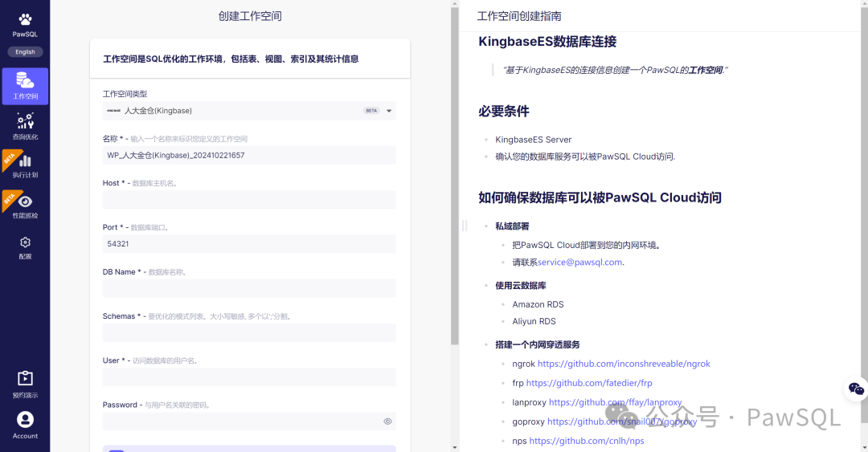The height and width of the screenshot is (452, 868).
Task: Click the Schemas input field
Action: click(x=249, y=332)
